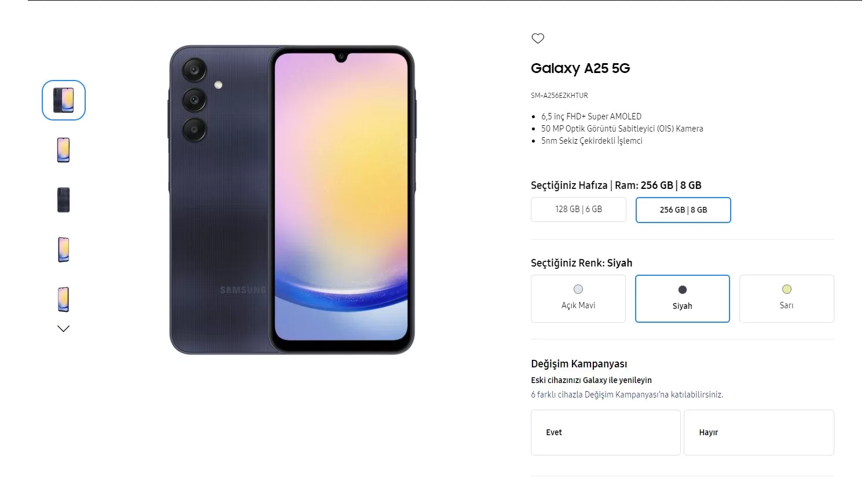Click the Galaxy A25 5G product title
The height and width of the screenshot is (485, 868).
coord(581,68)
